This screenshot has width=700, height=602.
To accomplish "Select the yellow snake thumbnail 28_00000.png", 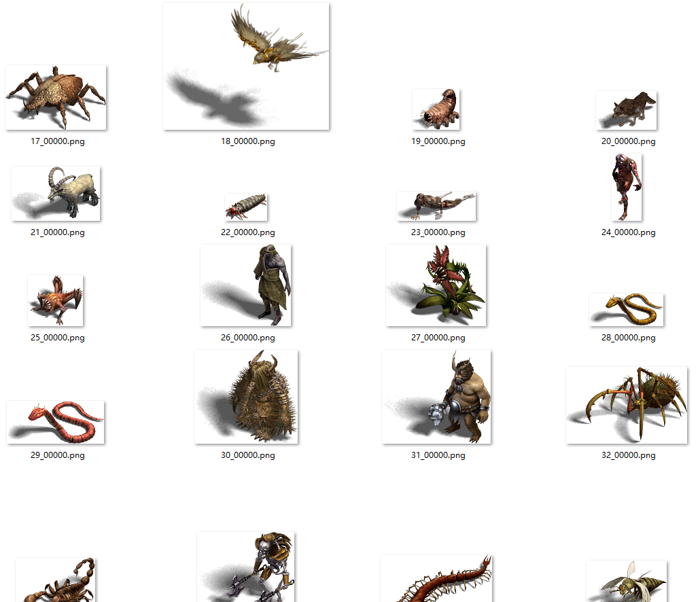I will tap(626, 310).
